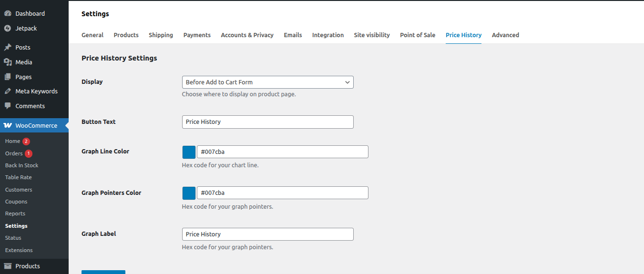Click the Graph Line Color swatch

click(x=189, y=152)
